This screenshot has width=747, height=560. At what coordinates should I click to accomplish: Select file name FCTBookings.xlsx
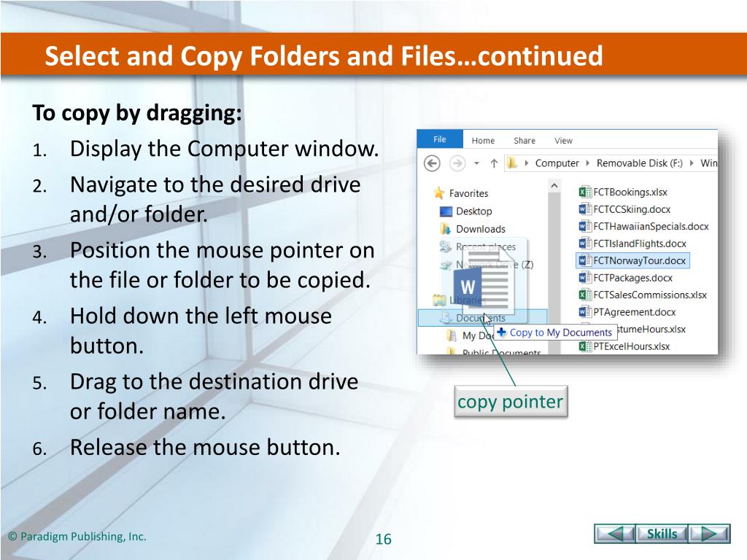[x=630, y=192]
